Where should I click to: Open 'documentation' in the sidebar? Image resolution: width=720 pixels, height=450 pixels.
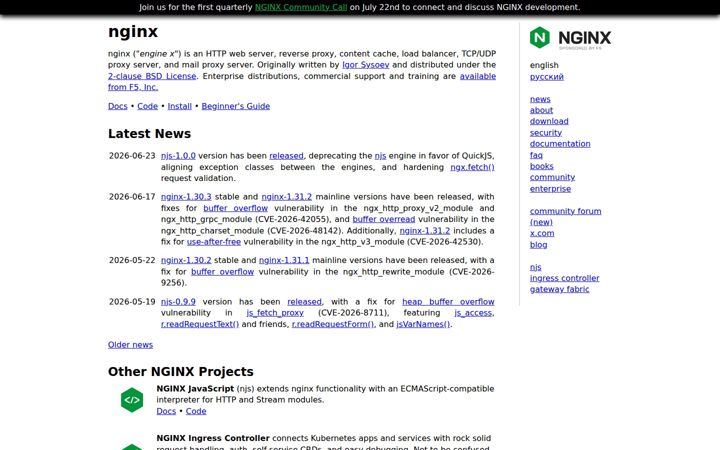560,144
